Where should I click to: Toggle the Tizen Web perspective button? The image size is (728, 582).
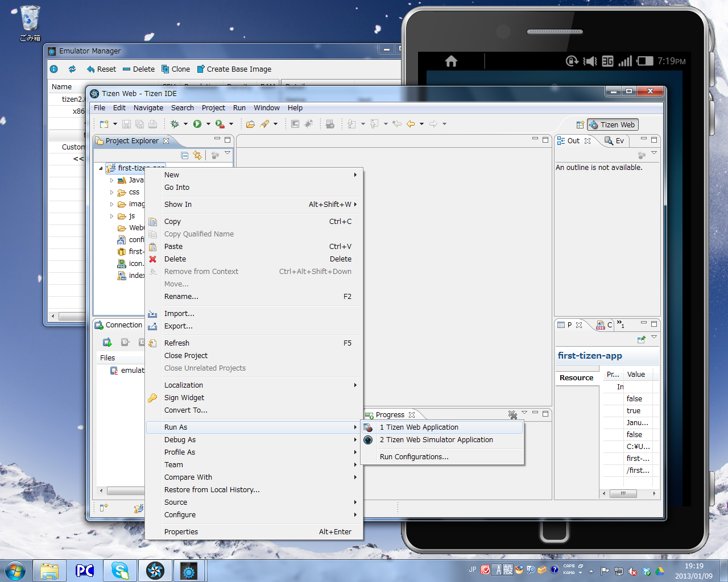tap(613, 125)
